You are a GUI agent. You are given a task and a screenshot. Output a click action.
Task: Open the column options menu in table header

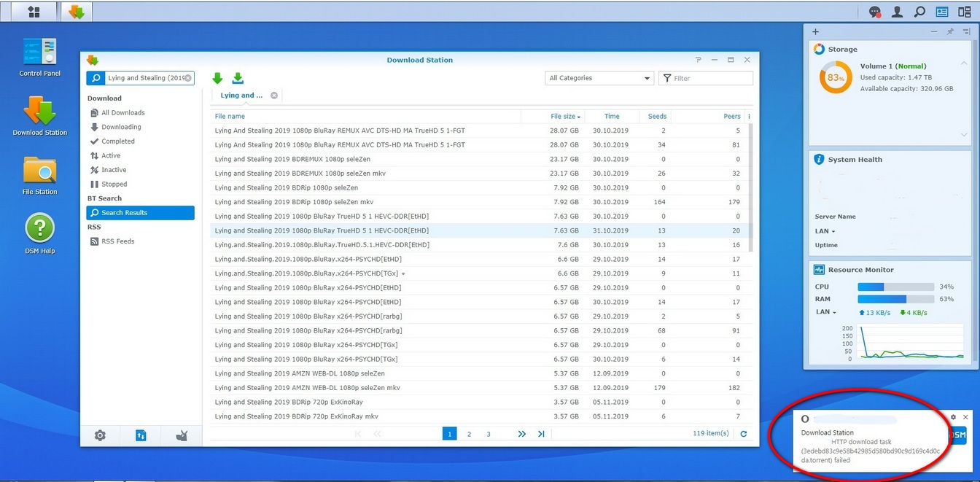tap(749, 117)
